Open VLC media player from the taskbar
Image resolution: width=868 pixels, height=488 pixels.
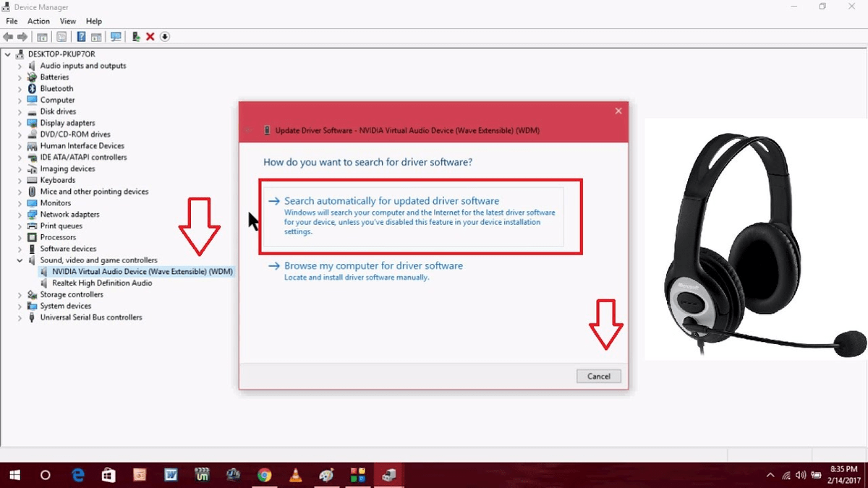coord(295,475)
